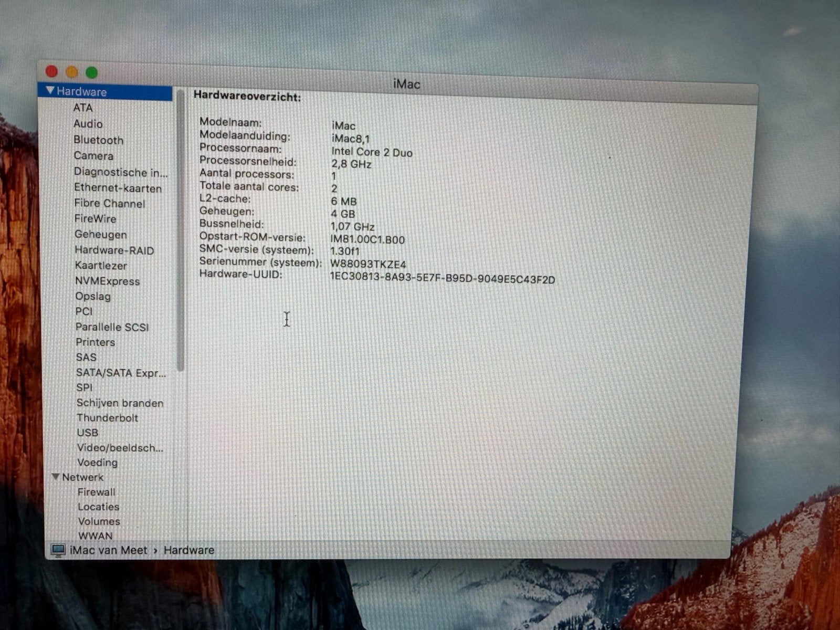The height and width of the screenshot is (630, 840).
Task: Close the window with the red button
Action: click(51, 71)
